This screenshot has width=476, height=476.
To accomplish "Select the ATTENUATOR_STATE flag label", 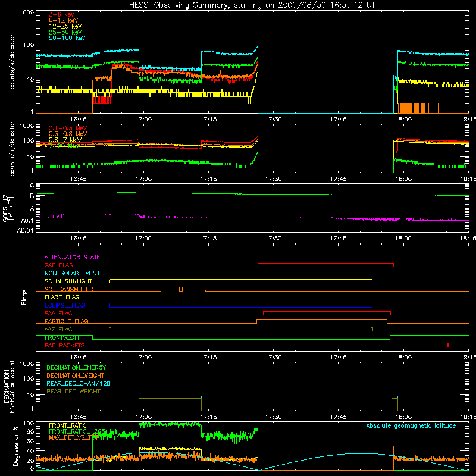I will [x=72, y=257].
